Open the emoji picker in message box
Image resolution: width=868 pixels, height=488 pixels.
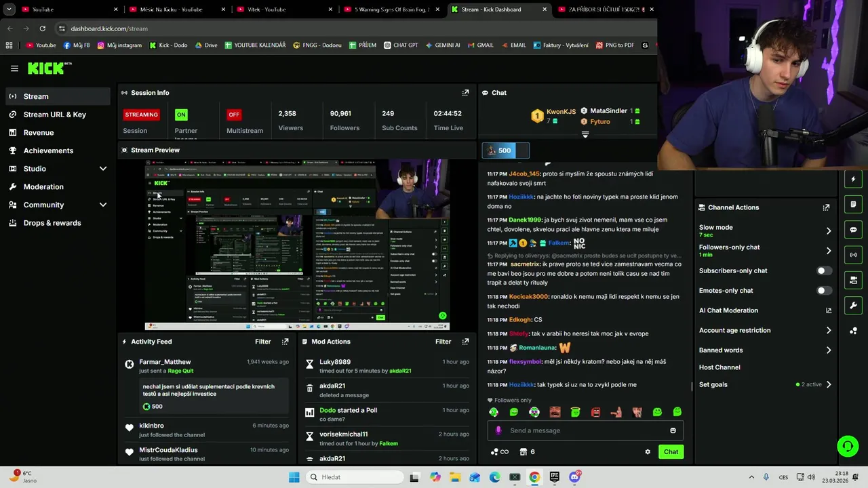coord(673,430)
